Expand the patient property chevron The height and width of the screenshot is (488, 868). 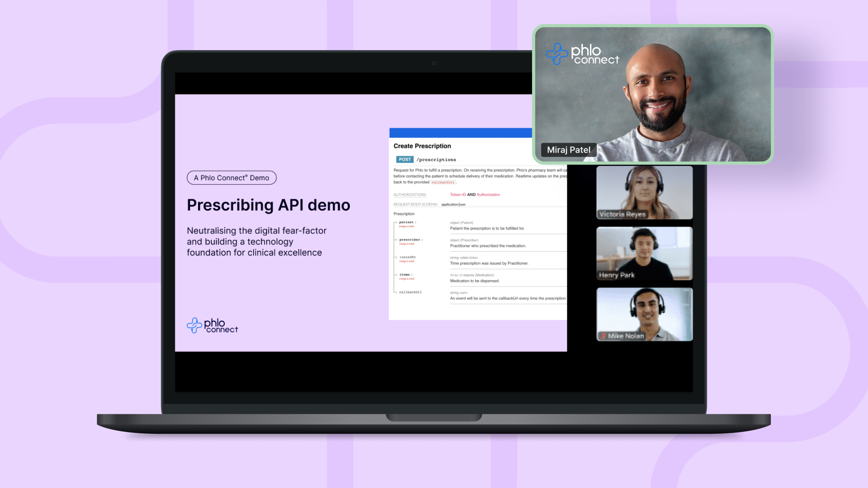tap(415, 222)
